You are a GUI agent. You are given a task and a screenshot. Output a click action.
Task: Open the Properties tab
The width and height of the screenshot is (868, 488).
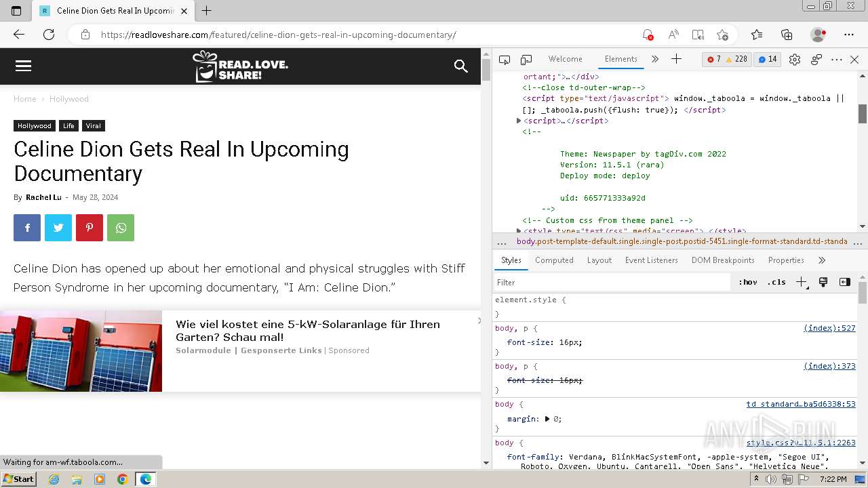(x=786, y=260)
